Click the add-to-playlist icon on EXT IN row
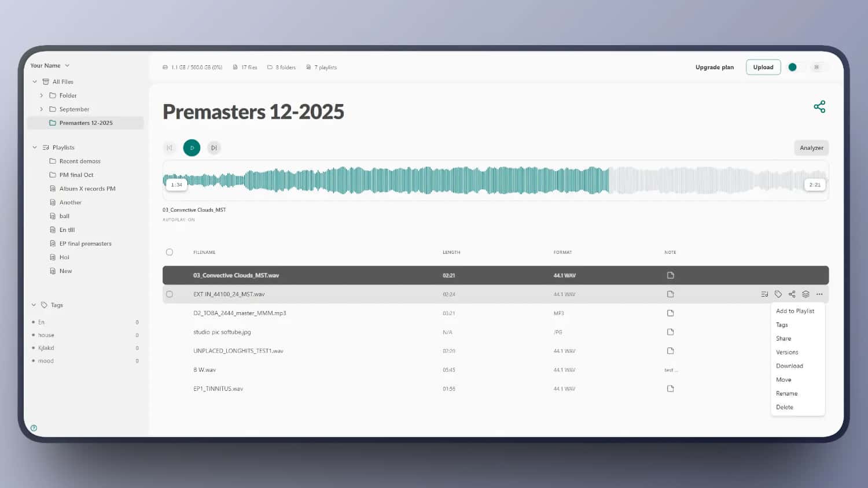The image size is (868, 488). coord(764,294)
